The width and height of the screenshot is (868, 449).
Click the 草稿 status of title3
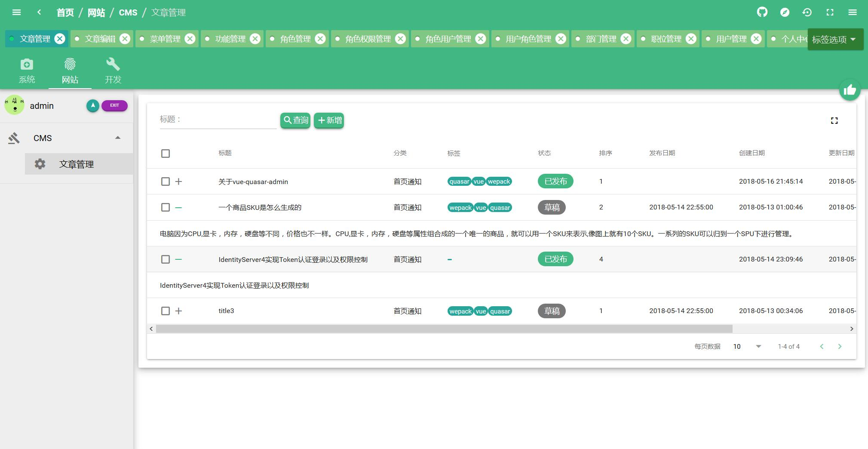pyautogui.click(x=552, y=311)
